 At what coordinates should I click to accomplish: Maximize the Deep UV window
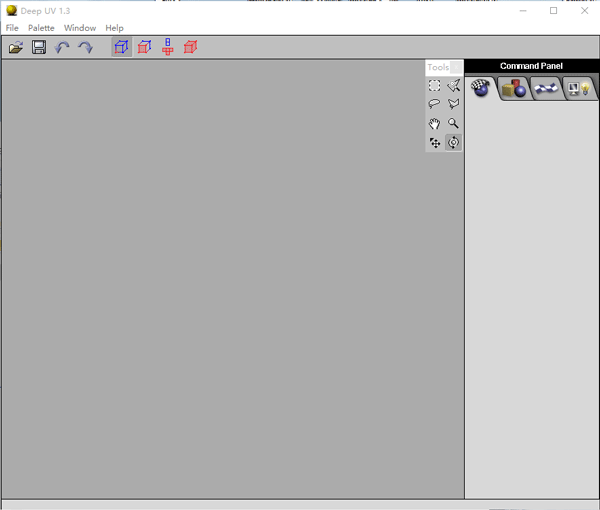point(553,11)
